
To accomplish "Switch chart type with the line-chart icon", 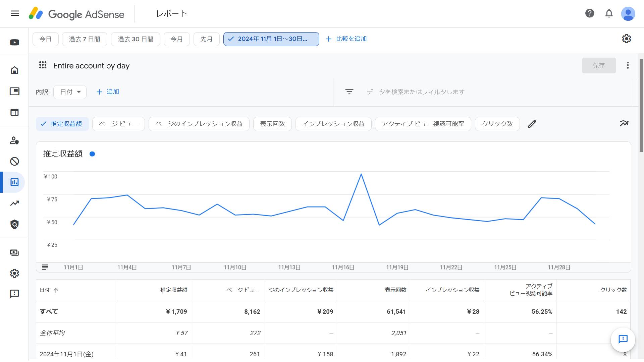I will pos(624,123).
